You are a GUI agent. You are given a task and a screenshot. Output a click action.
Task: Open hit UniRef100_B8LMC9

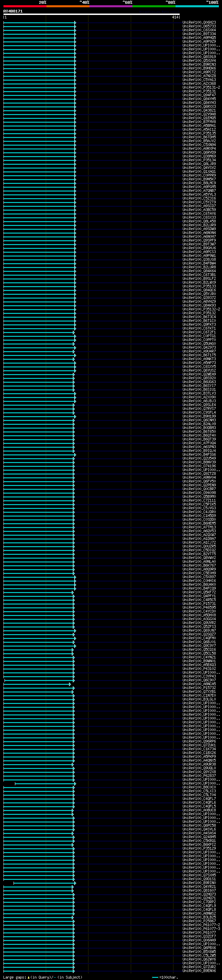(199, 183)
